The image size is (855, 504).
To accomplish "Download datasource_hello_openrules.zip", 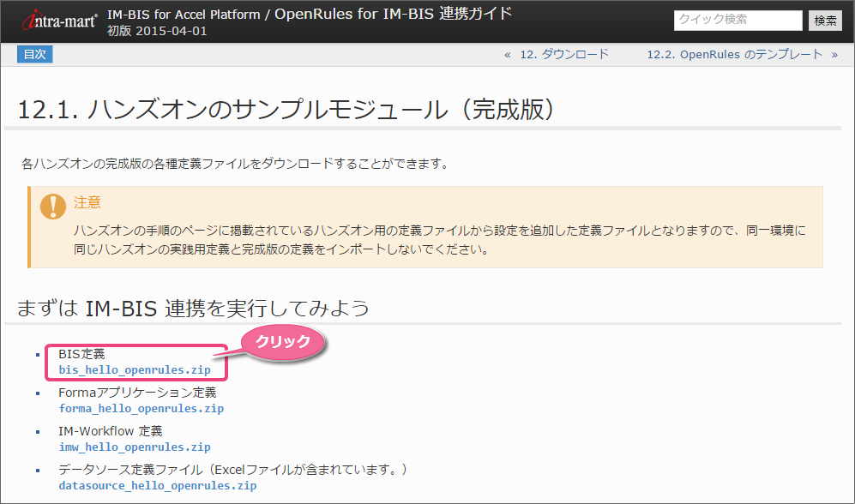I will [x=158, y=486].
